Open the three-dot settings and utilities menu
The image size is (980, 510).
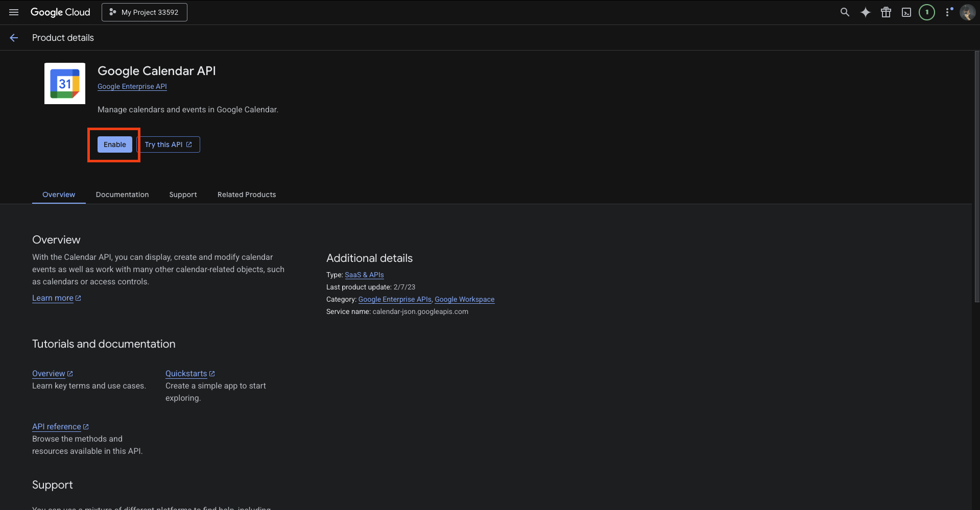tap(948, 12)
